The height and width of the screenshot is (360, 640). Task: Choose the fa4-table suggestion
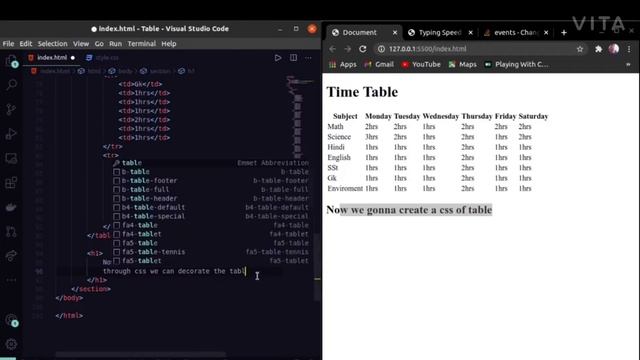click(211, 225)
